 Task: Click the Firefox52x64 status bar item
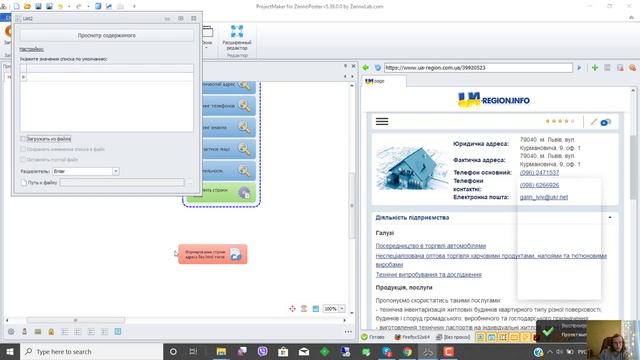(412, 337)
